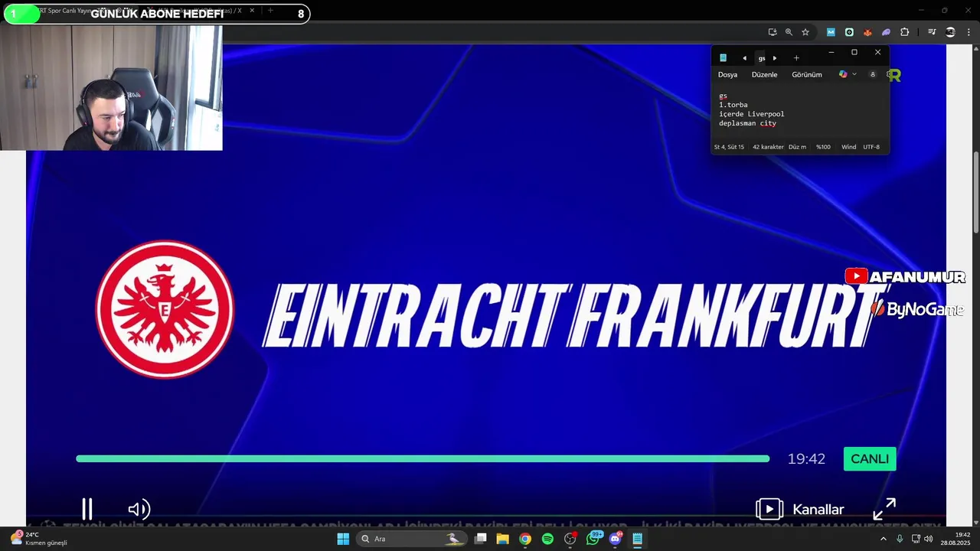Open the network tray icon

[916, 539]
